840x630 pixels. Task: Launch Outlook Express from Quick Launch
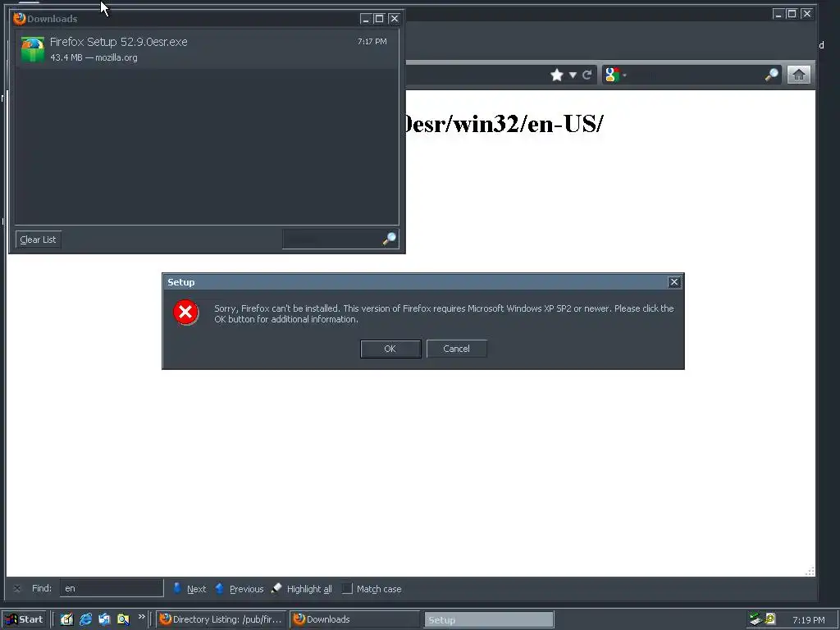pyautogui.click(x=104, y=619)
